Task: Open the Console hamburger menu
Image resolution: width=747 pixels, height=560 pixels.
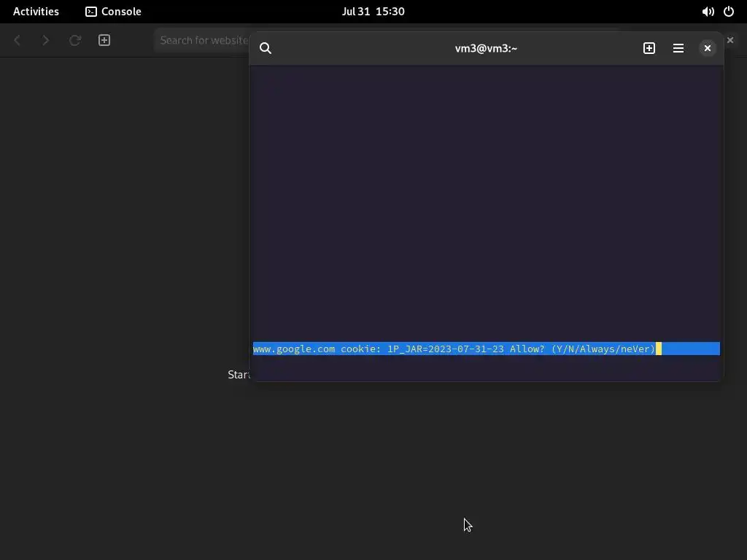Action: coord(678,48)
